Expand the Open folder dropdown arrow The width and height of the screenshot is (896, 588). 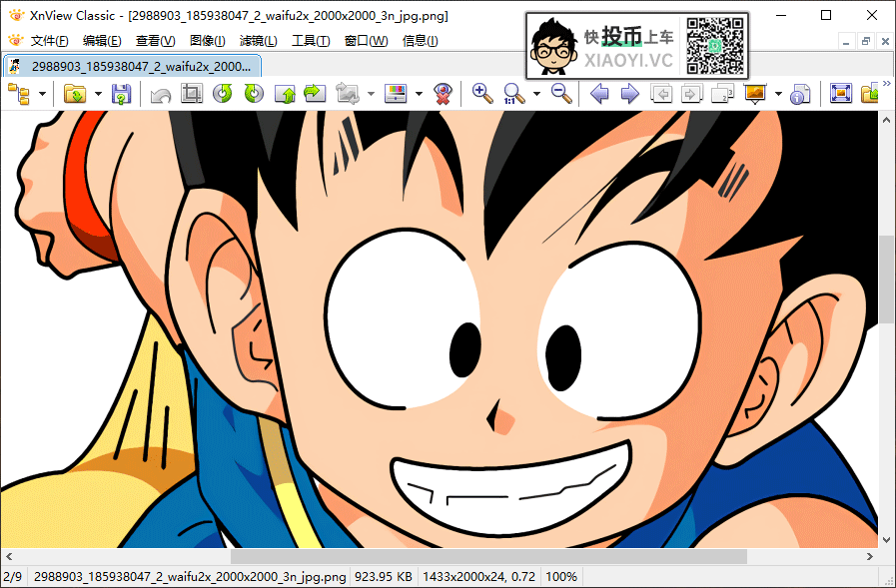click(98, 94)
